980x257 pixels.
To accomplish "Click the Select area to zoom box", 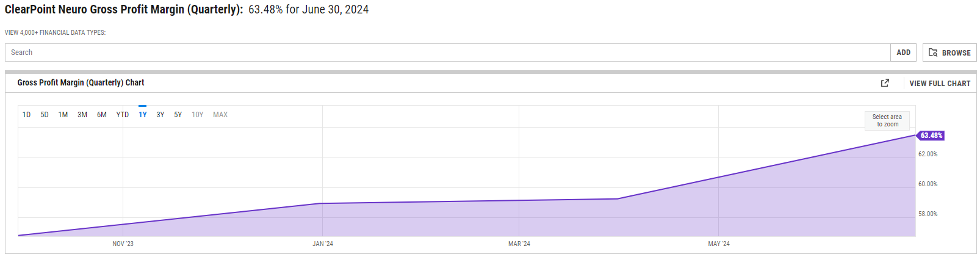I will click(887, 120).
